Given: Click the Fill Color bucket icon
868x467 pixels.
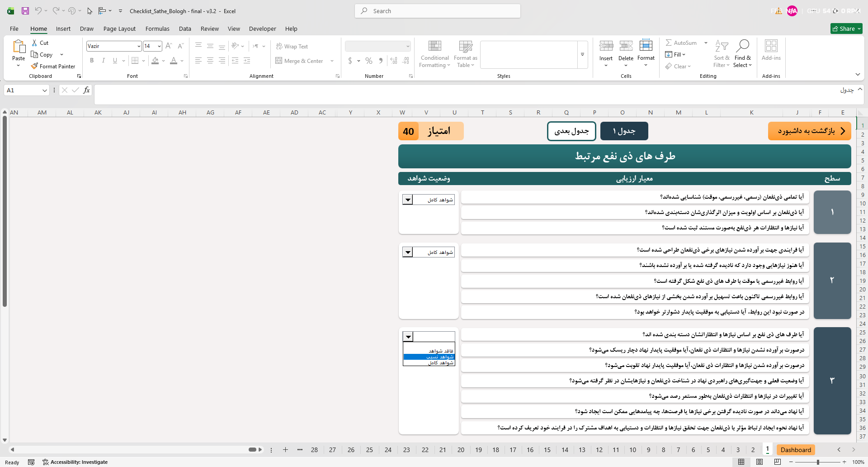Looking at the screenshot, I should 155,61.
